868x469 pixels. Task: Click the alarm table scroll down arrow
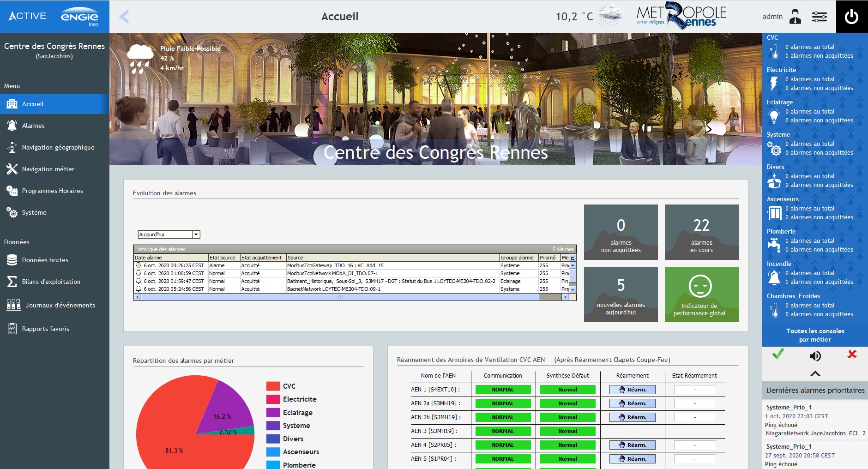click(x=573, y=289)
